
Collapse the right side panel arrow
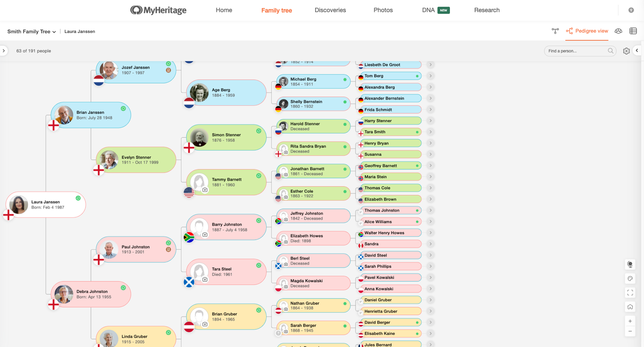pos(637,50)
